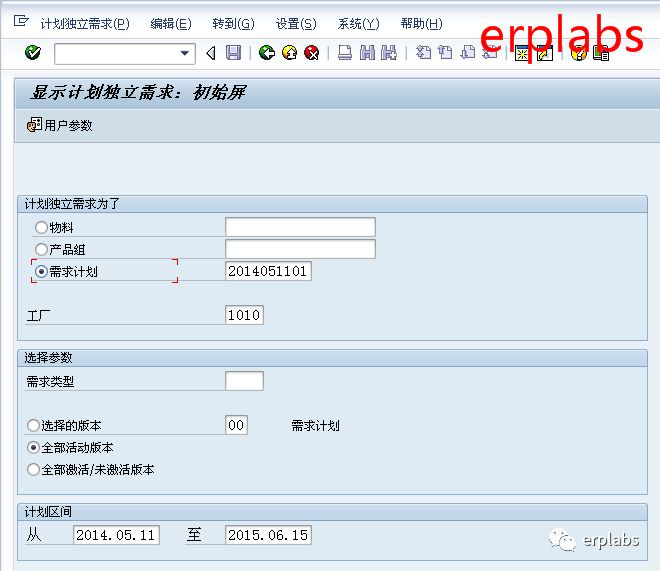
Task: Click the 物料 input field
Action: pyautogui.click(x=300, y=227)
